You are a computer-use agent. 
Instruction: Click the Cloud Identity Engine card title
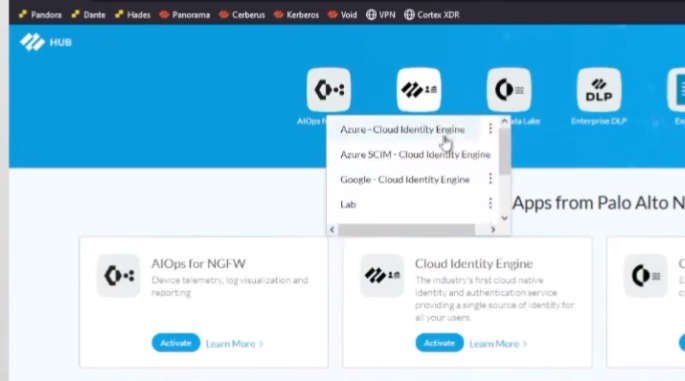(474, 263)
